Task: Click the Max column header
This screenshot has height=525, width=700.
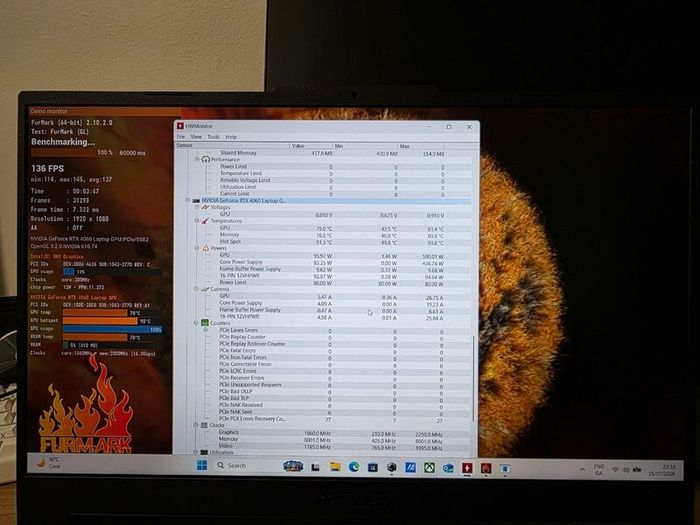Action: point(421,146)
